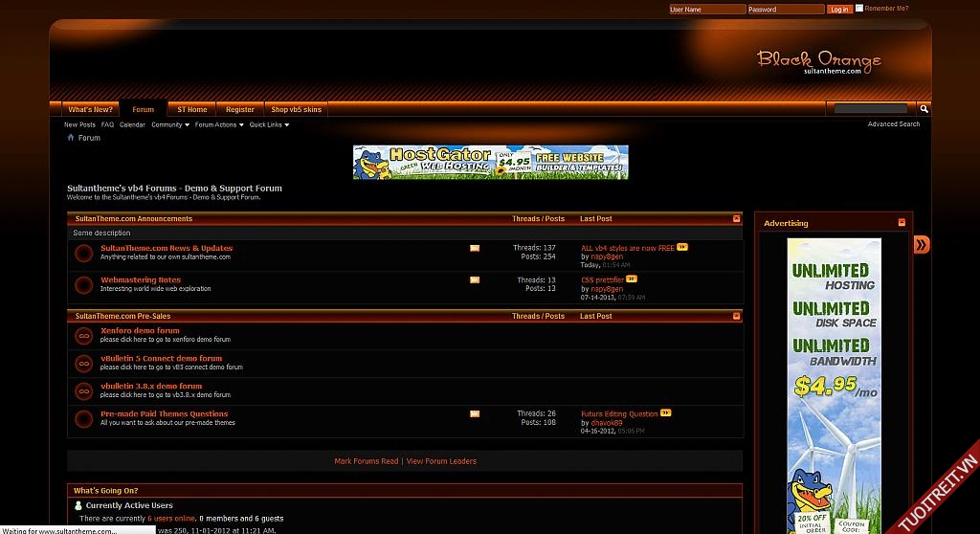Image resolution: width=980 pixels, height=534 pixels.
Task: Click RSS feed icon for Webmastering Notes
Action: (x=475, y=280)
